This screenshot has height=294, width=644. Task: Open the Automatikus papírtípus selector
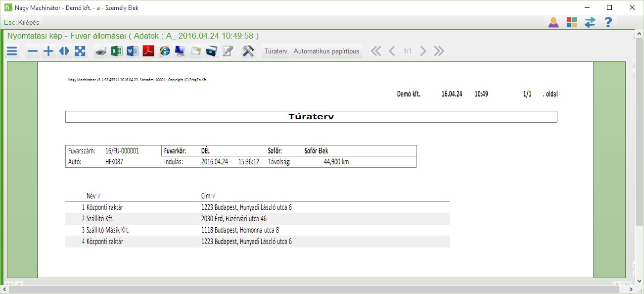point(326,51)
